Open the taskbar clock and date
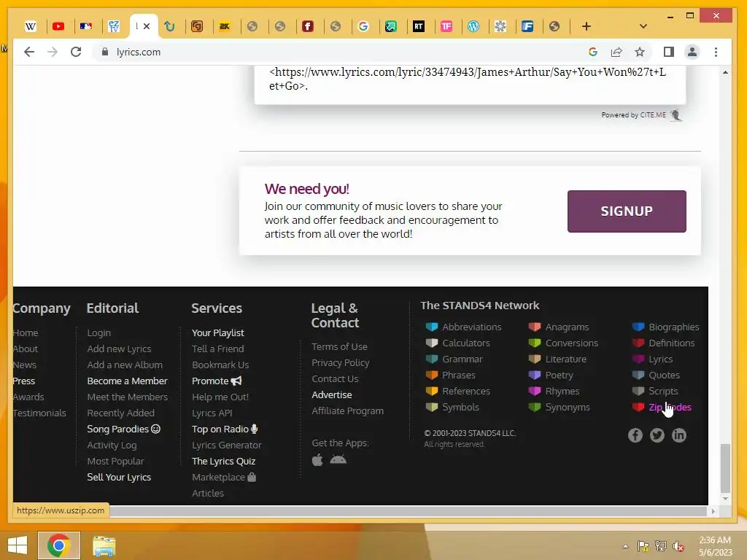Viewport: 747px width, 560px height. point(715,546)
